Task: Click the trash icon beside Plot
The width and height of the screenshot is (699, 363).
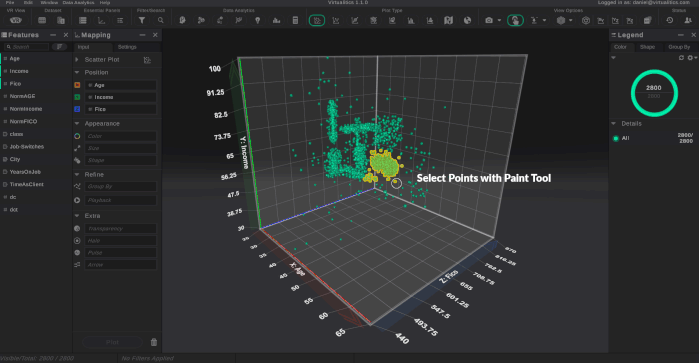Action: click(154, 342)
